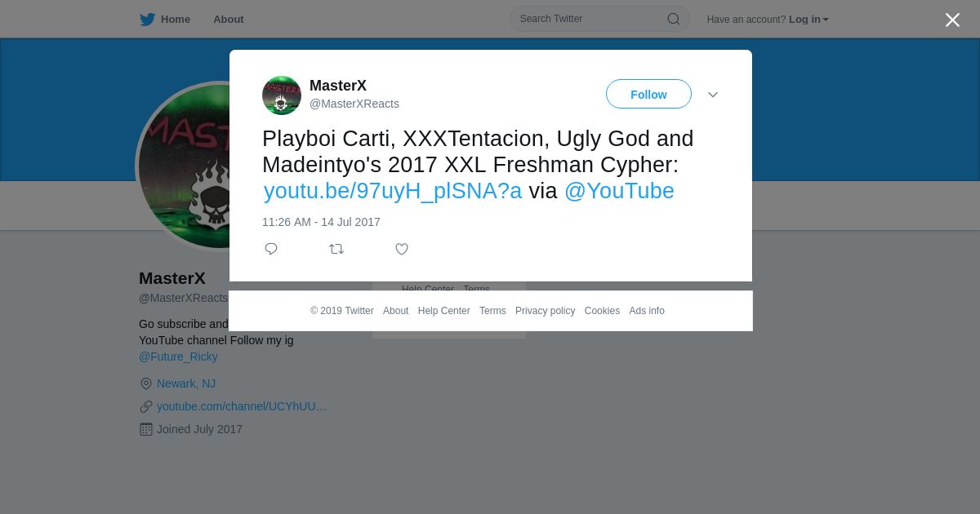
Task: Open the About menu item in top bar
Action: [229, 20]
